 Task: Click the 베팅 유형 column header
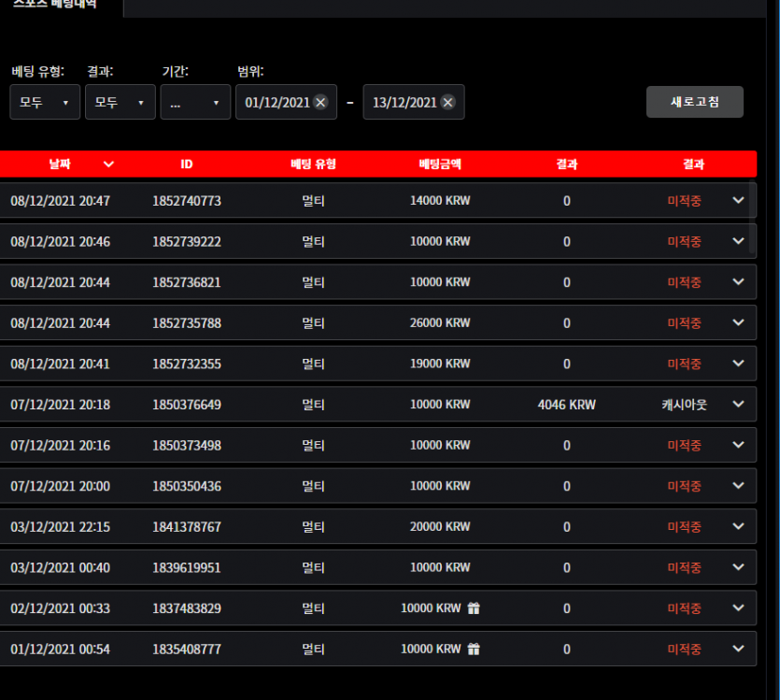tap(313, 164)
